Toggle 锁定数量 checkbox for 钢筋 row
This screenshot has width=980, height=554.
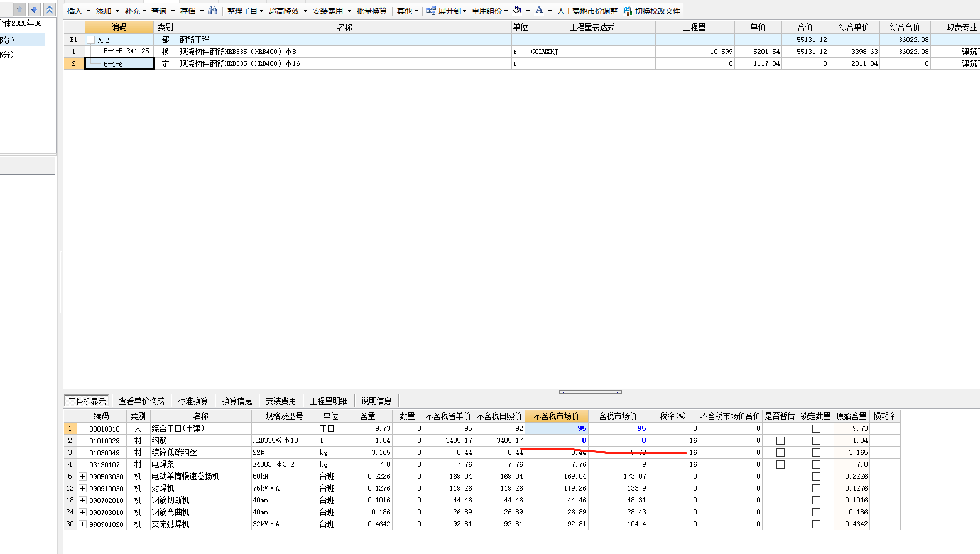point(816,440)
